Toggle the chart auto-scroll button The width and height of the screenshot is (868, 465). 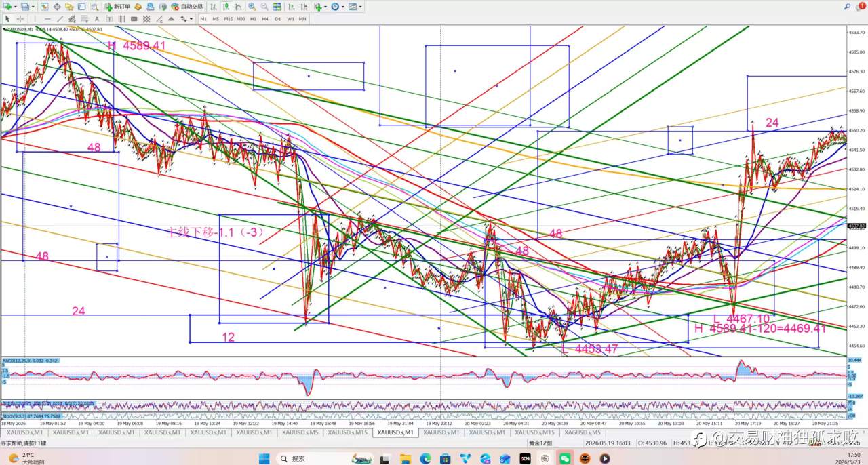tap(291, 7)
